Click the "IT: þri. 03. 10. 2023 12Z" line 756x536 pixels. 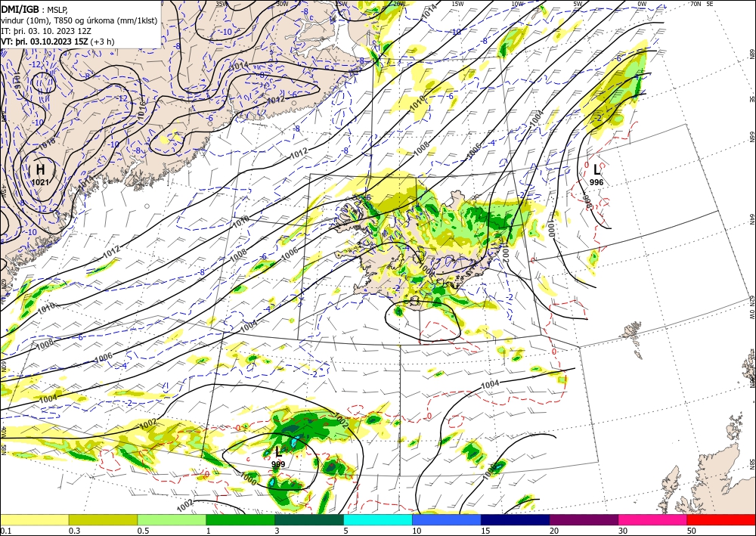pyautogui.click(x=46, y=30)
